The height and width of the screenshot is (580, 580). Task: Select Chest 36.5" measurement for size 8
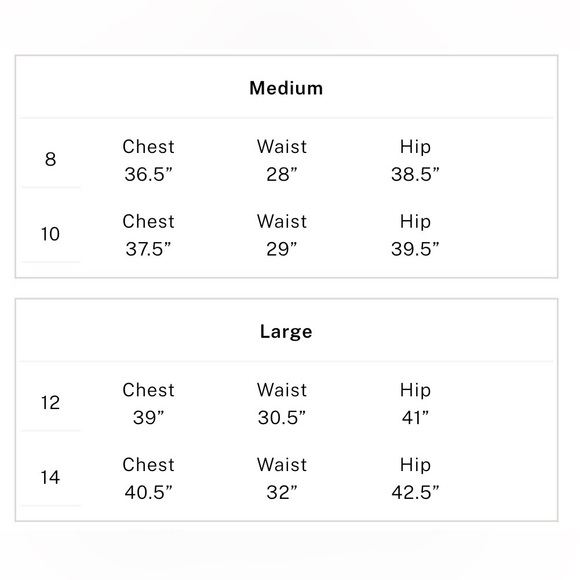[x=148, y=174]
